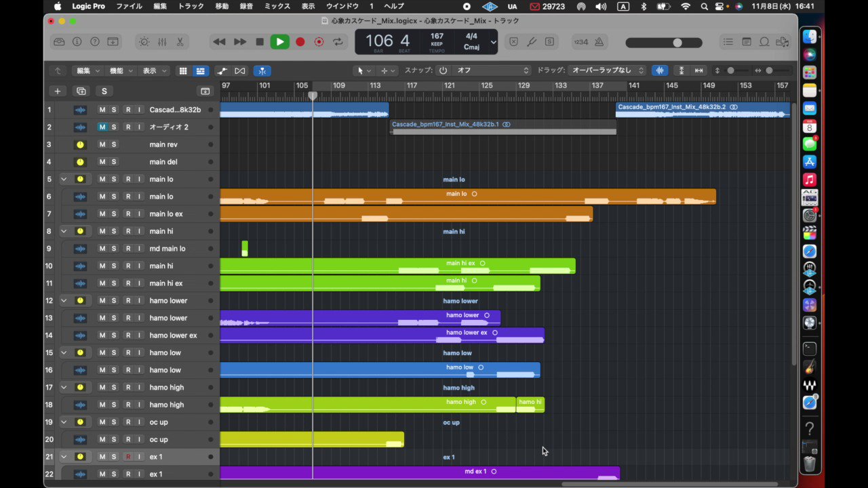Collapse the oc up track stack
This screenshot has height=488, width=868.
[x=64, y=422]
